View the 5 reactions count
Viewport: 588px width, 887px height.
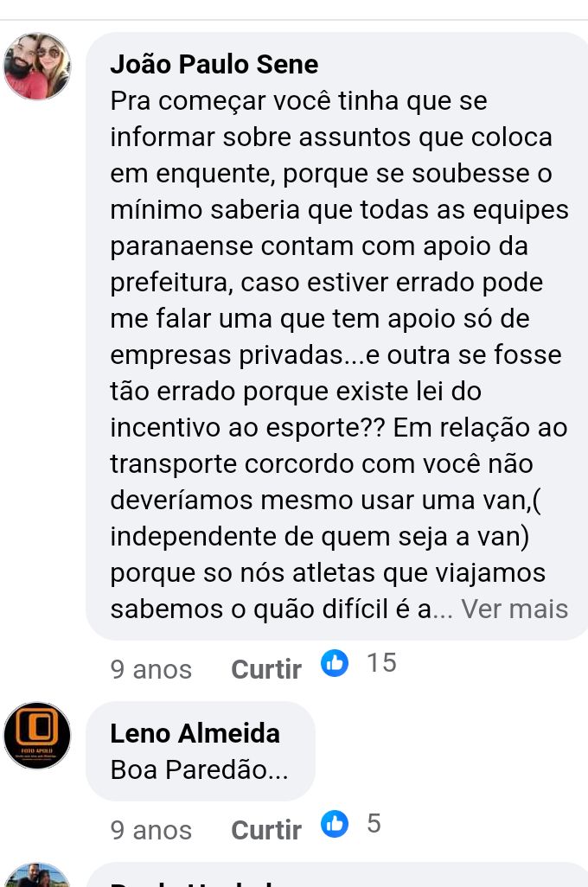pyautogui.click(x=374, y=824)
